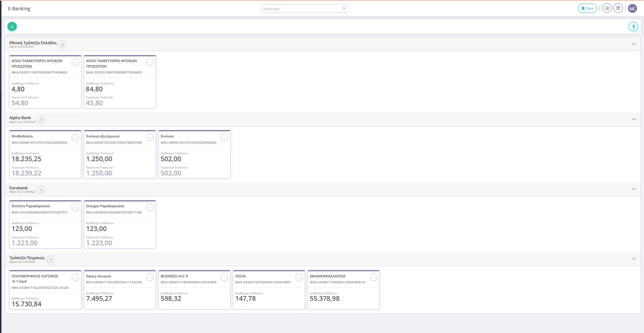Open ellipsis menu on BUSINESS ACC R card
The height and width of the screenshot is (333, 644).
click(224, 277)
